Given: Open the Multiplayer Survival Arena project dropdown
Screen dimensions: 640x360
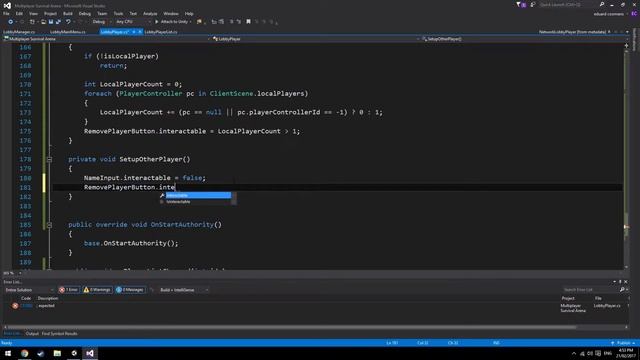Looking at the screenshot, I should coord(107,39).
